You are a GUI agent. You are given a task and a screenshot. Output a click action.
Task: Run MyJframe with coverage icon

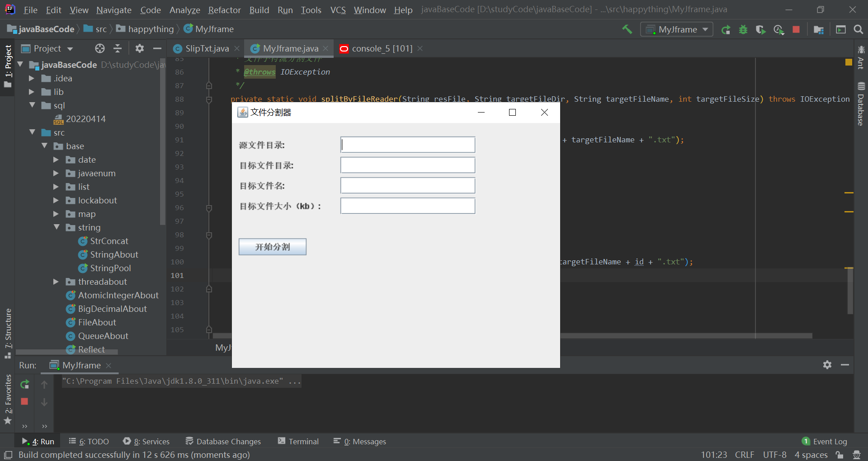click(x=761, y=29)
